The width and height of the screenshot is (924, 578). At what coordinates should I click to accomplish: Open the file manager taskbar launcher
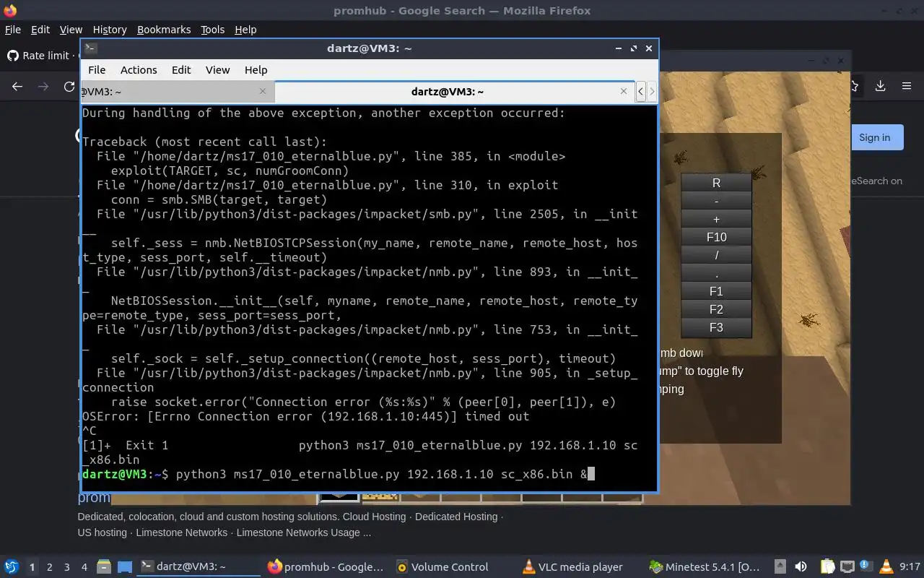click(104, 567)
